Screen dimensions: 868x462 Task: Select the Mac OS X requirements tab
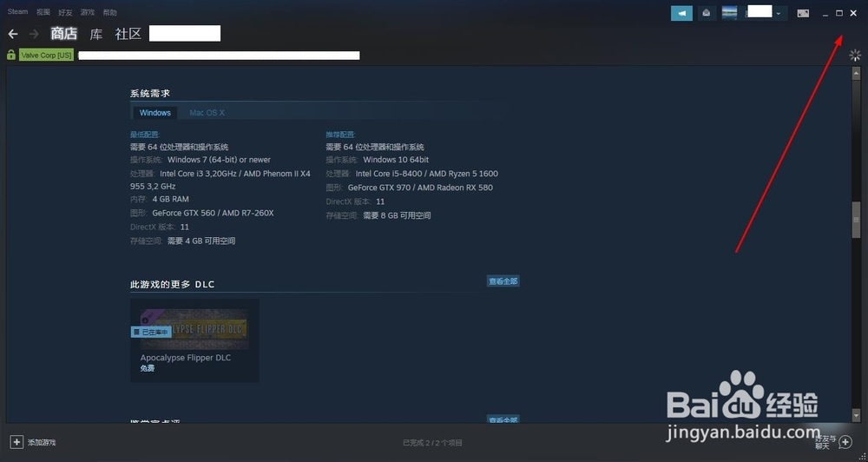coord(207,112)
